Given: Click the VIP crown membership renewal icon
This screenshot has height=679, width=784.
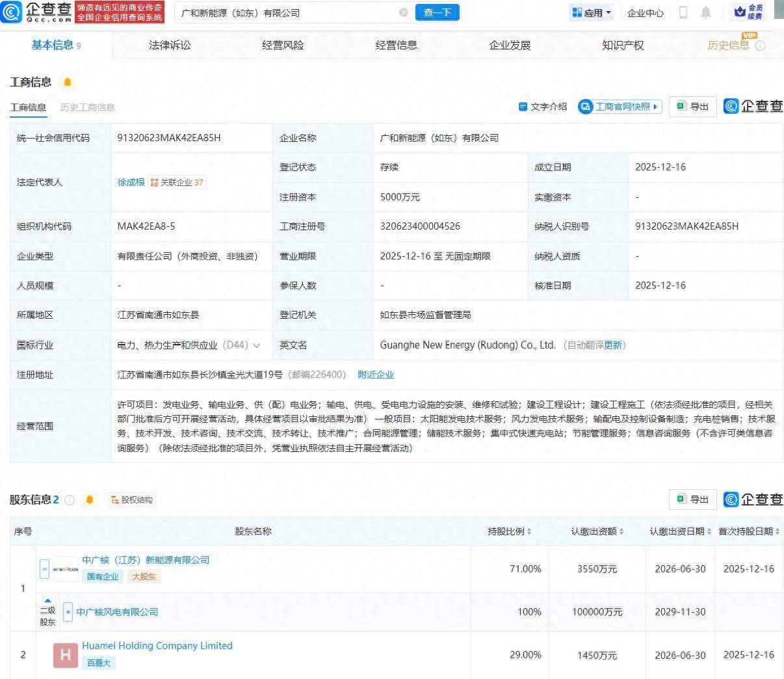Looking at the screenshot, I should (748, 12).
